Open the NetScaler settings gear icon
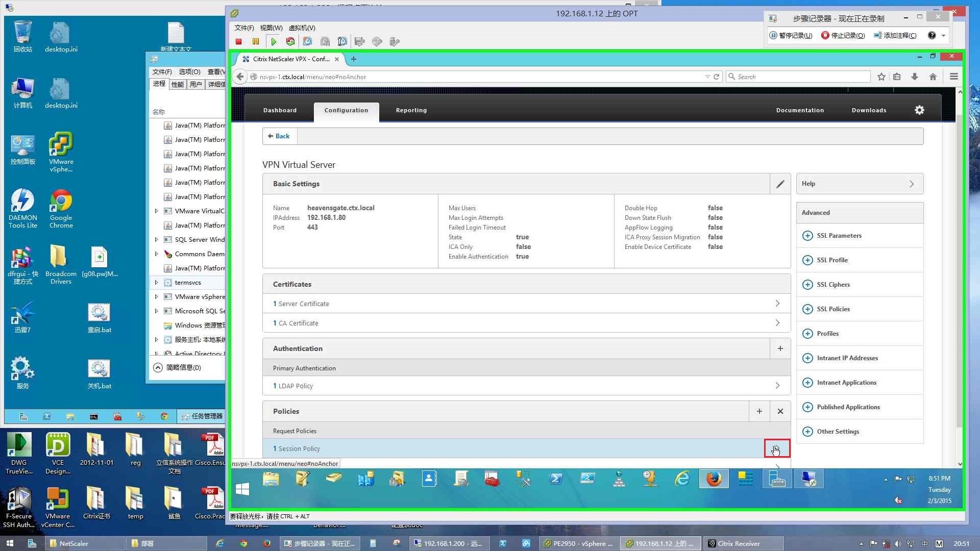Image resolution: width=980 pixels, height=551 pixels. point(919,110)
